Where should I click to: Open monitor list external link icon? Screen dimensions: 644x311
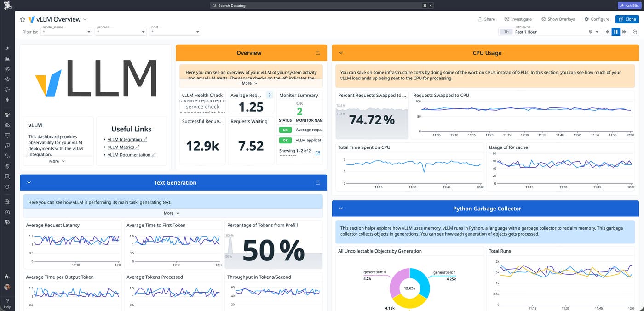[x=317, y=153]
